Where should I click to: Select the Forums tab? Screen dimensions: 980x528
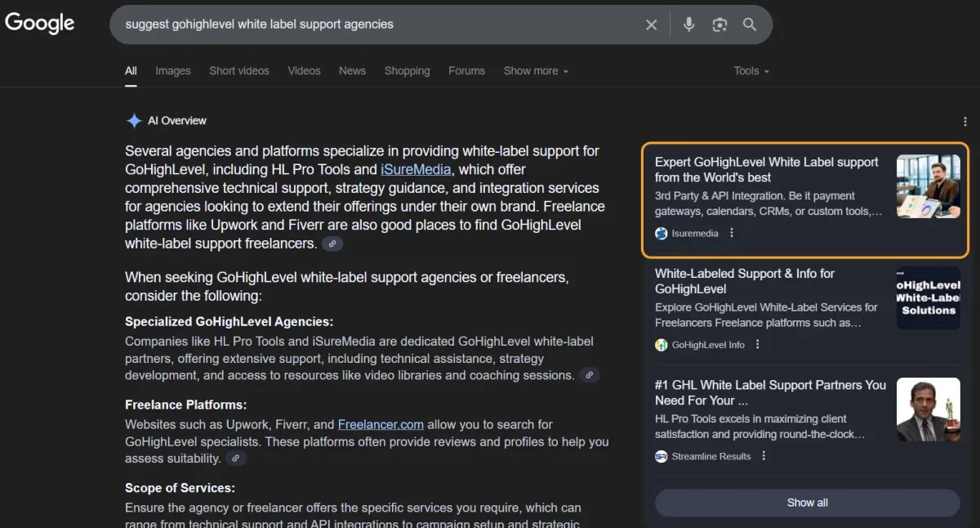[x=466, y=71]
